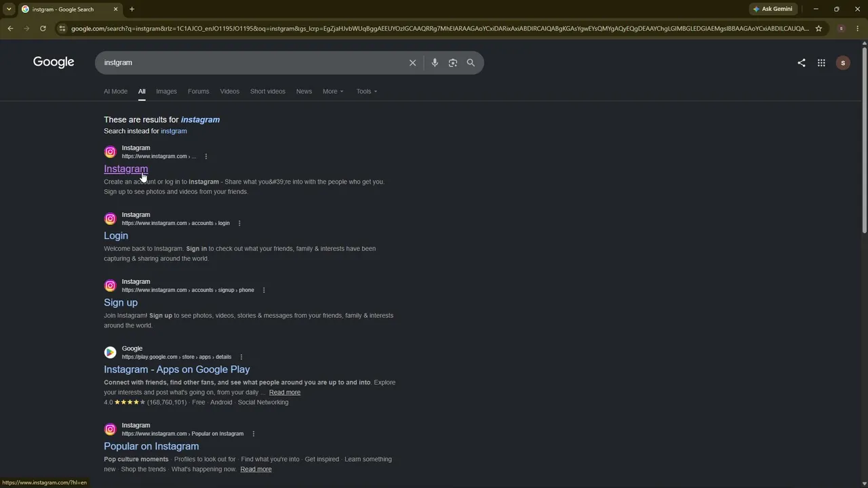Click the page vertical scrollbar
Screen dimensions: 868x488
point(865,140)
